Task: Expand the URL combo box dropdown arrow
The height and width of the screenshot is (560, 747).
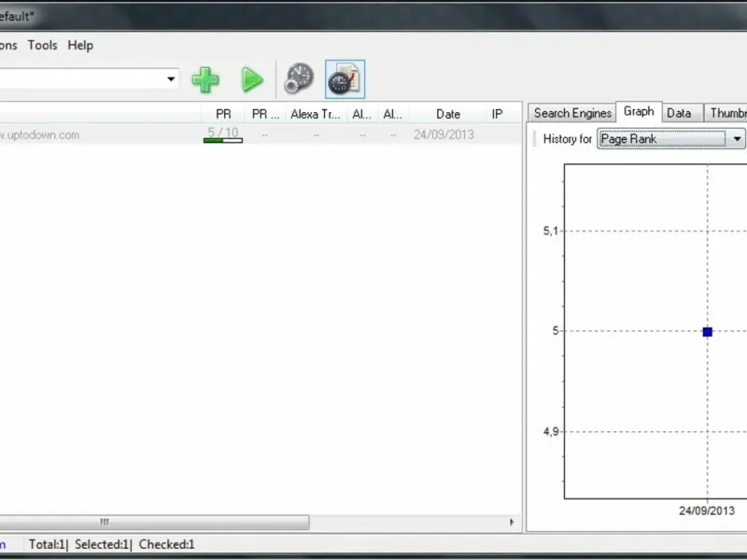Action: click(x=171, y=79)
